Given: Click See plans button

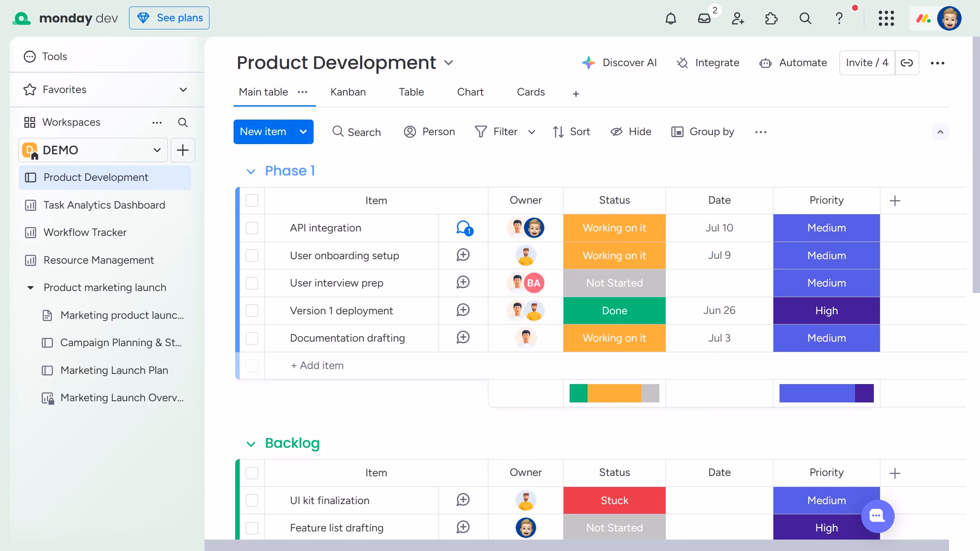Looking at the screenshot, I should click(x=169, y=18).
